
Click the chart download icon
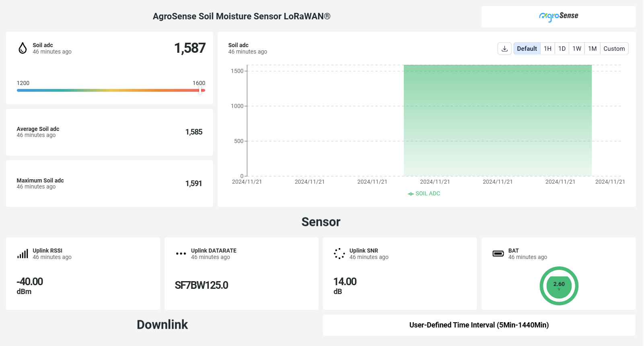click(x=504, y=49)
